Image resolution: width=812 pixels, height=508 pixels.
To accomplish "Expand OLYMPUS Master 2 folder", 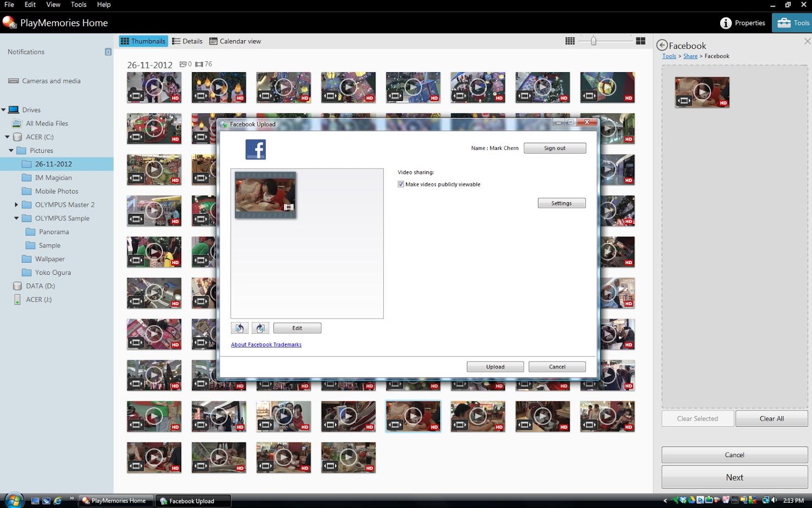I will coord(16,205).
